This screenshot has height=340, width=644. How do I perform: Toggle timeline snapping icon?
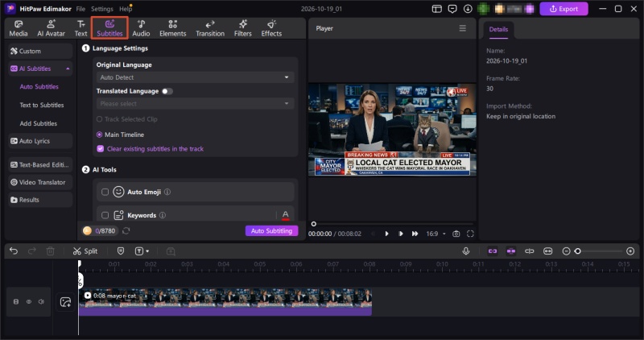click(x=511, y=251)
